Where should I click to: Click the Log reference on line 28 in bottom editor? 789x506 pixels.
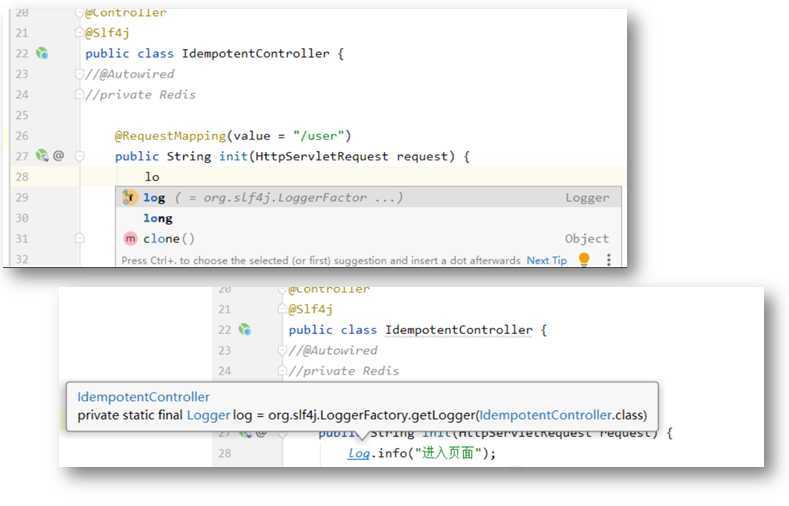click(358, 453)
